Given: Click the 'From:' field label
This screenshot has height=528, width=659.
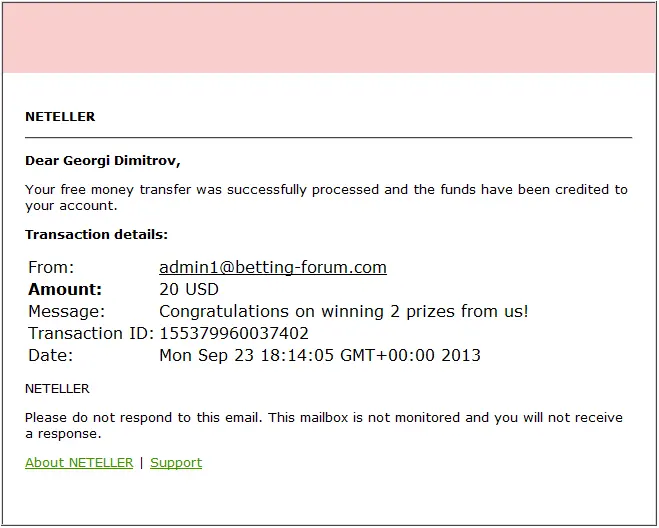Looking at the screenshot, I should click(x=51, y=267).
